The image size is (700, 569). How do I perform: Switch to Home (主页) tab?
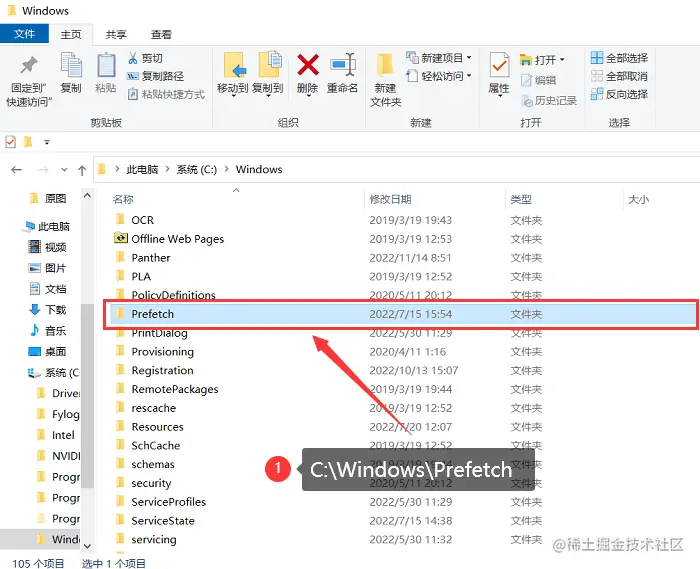click(x=71, y=34)
